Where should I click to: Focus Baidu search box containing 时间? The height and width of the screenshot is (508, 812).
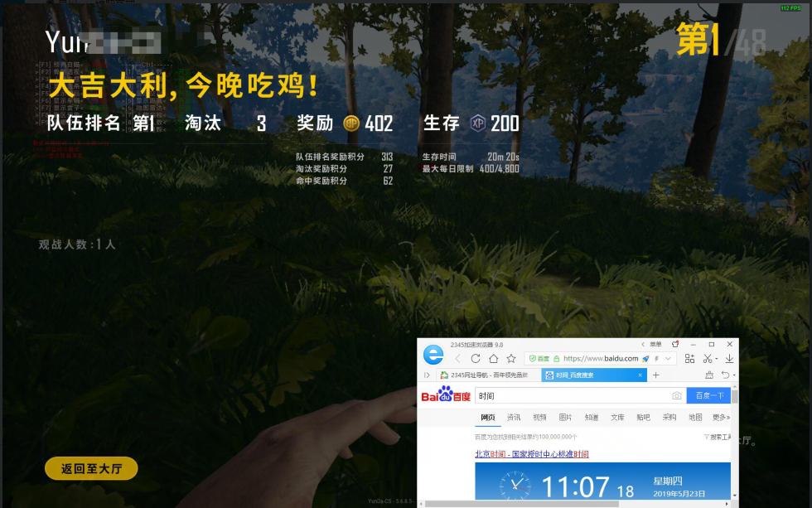click(x=573, y=395)
